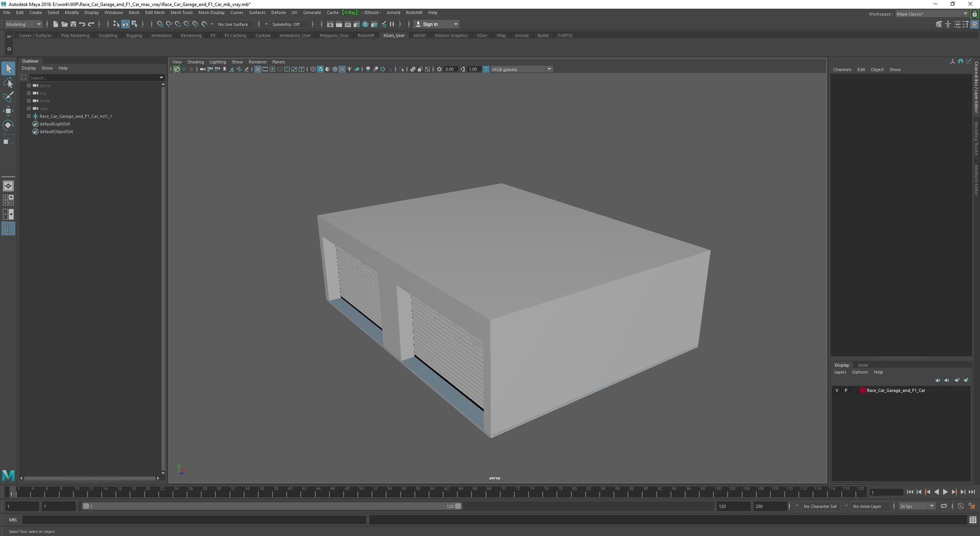The image size is (980, 536).
Task: Click play forwards in playback controls
Action: point(945,492)
